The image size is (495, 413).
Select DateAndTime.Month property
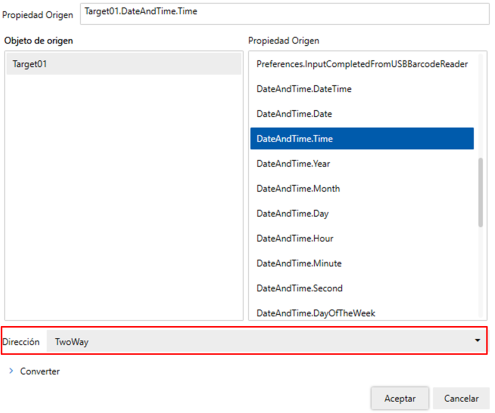click(x=362, y=188)
